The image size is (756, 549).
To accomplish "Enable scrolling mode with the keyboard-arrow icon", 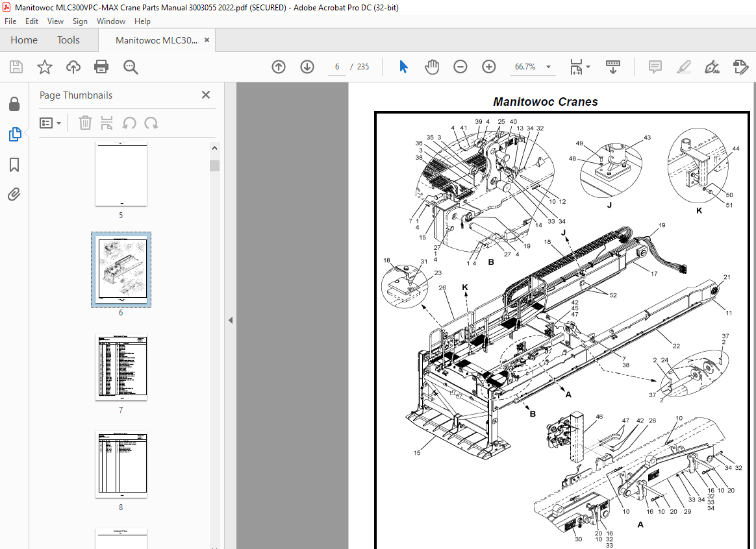I will point(613,67).
